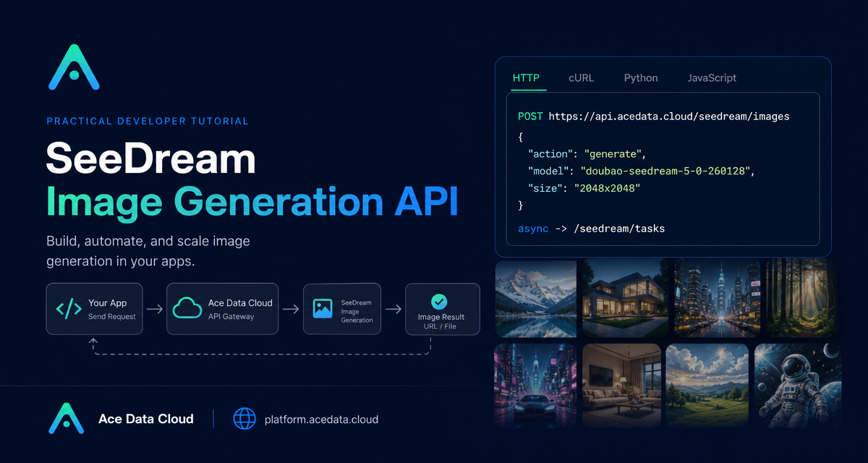This screenshot has height=463, width=868.
Task: Open the green hills landscape thumbnail
Action: pyautogui.click(x=707, y=385)
